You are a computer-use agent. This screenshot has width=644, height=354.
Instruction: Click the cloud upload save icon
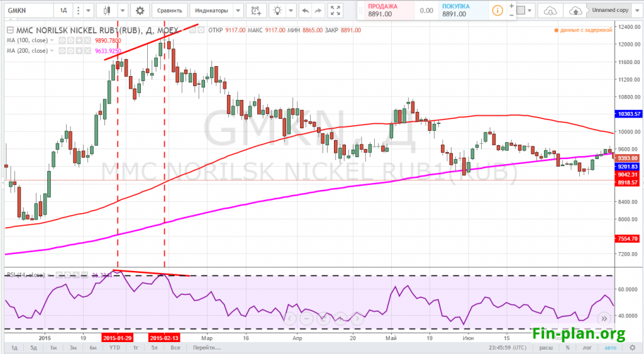[575, 11]
